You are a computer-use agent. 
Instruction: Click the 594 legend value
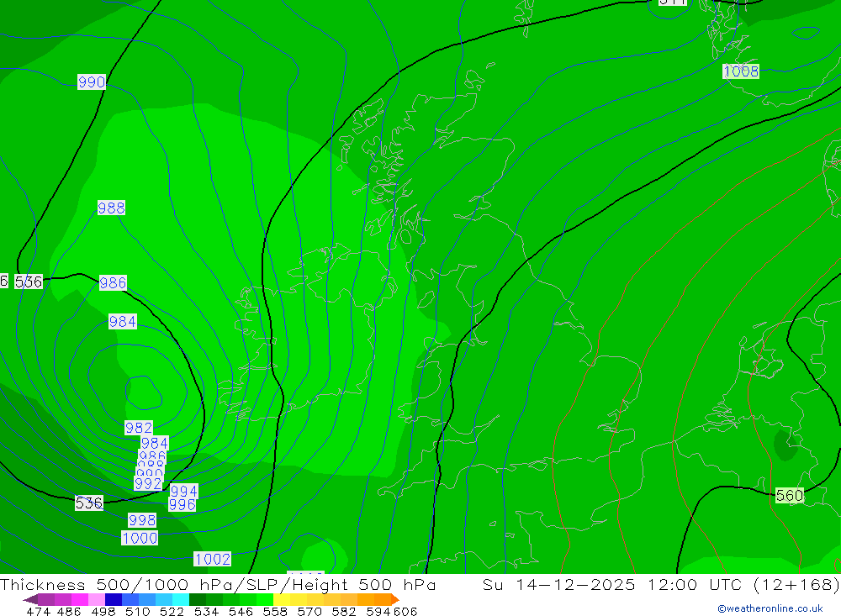click(378, 611)
